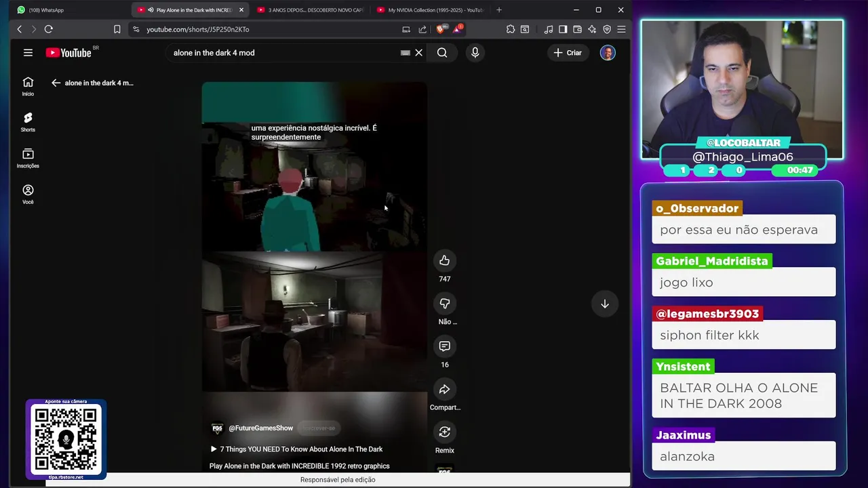This screenshot has height=488, width=868.
Task: Open the @FutureGamesShow channel link
Action: tap(261, 428)
